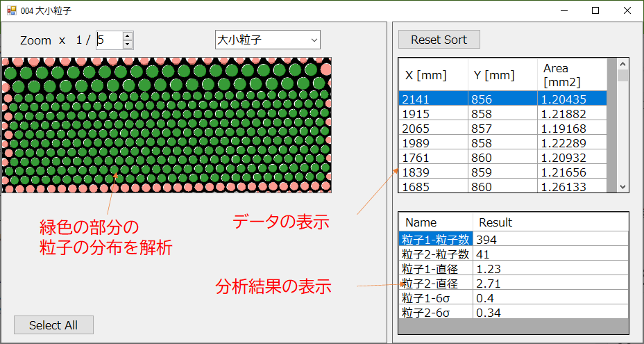Click Area cell 1.20435
The height and width of the screenshot is (344, 644).
tap(572, 99)
